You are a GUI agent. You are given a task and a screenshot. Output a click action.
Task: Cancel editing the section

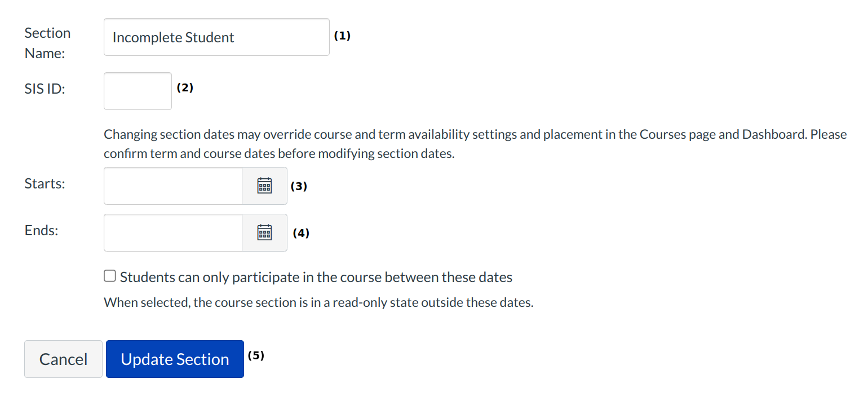click(63, 359)
